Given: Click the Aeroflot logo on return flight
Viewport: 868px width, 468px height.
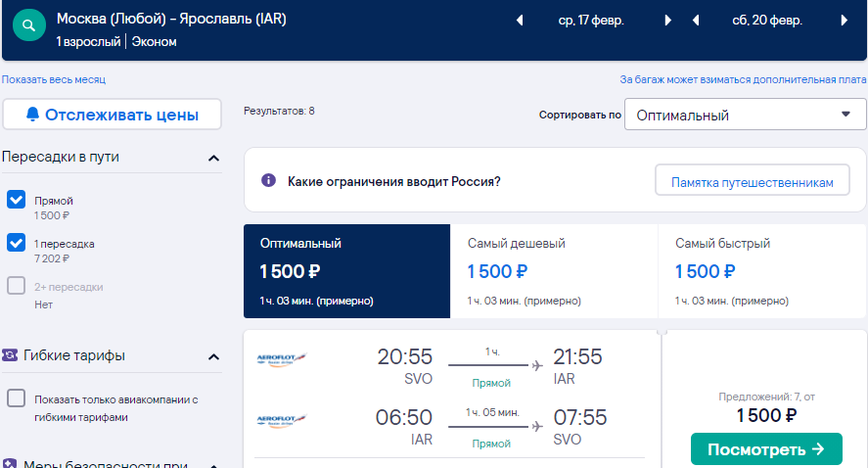Looking at the screenshot, I should point(281,420).
